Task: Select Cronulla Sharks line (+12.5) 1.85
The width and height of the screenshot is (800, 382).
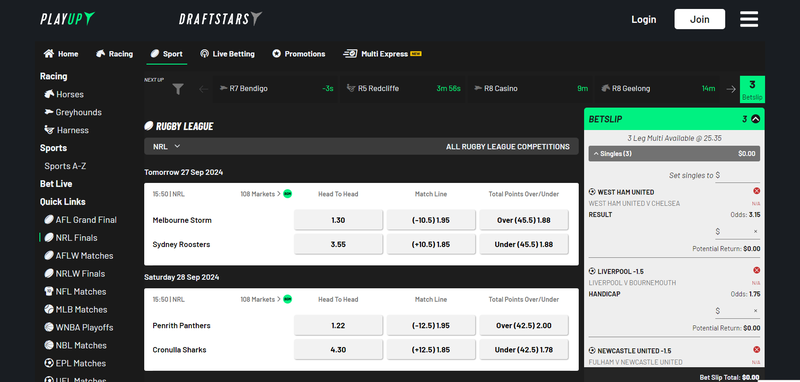Action: 431,350
